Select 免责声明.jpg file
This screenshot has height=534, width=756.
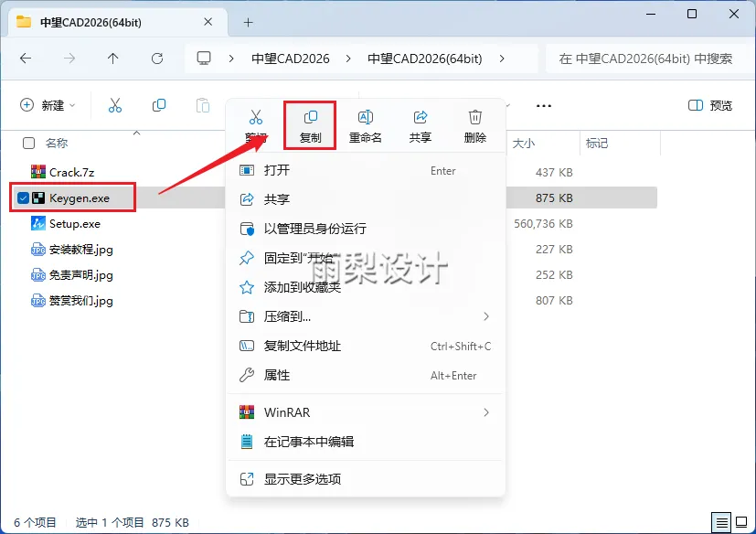81,275
